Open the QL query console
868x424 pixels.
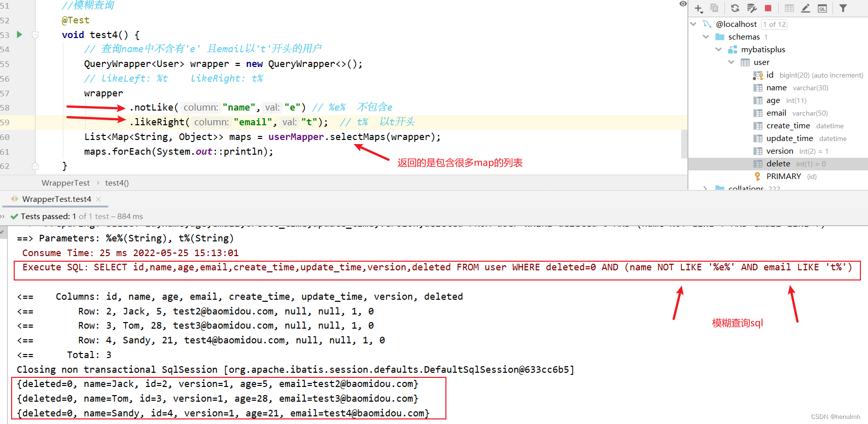pyautogui.click(x=822, y=8)
